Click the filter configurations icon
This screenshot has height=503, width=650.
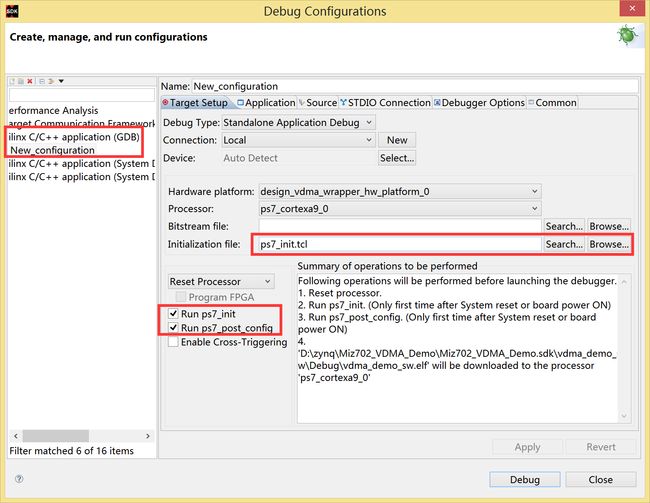point(51,81)
